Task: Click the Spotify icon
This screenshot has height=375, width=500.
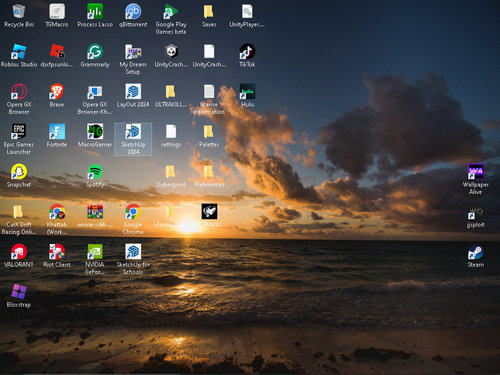Action: pos(95,172)
